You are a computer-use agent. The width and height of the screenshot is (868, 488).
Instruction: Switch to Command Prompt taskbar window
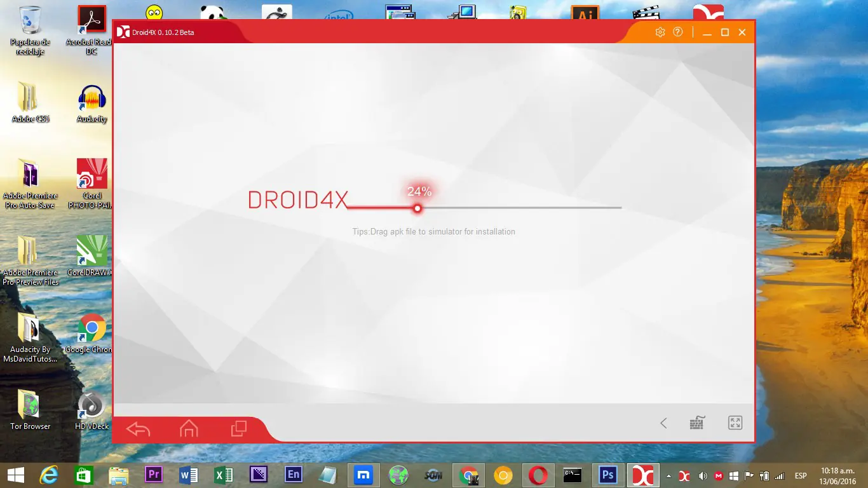573,475
